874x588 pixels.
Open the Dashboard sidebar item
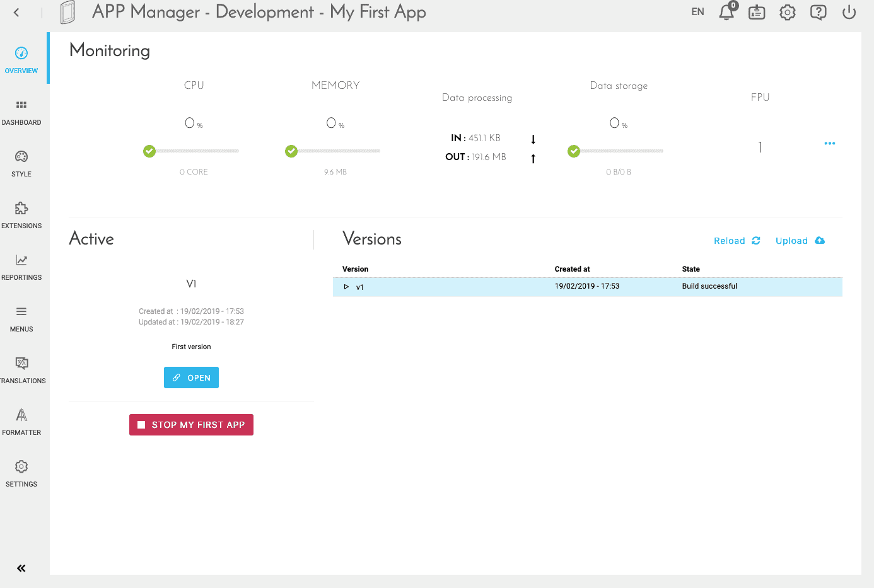21,112
